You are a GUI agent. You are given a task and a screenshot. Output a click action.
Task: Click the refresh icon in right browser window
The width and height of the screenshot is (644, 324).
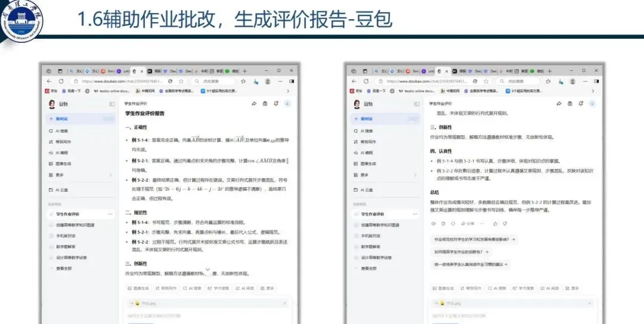(366, 81)
